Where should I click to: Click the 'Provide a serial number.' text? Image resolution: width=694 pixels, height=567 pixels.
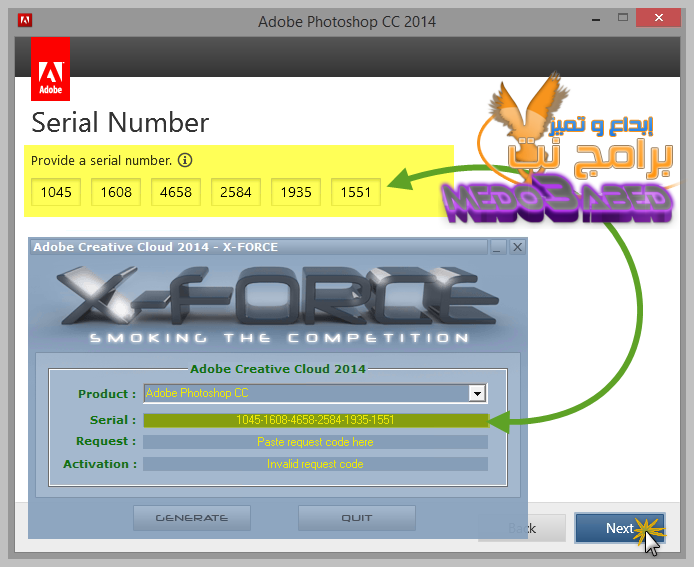click(101, 160)
